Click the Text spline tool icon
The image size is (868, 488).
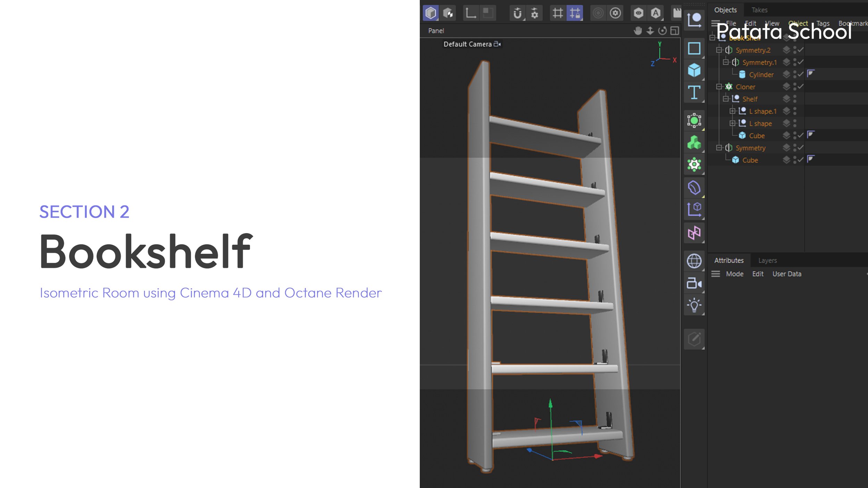[x=694, y=93]
